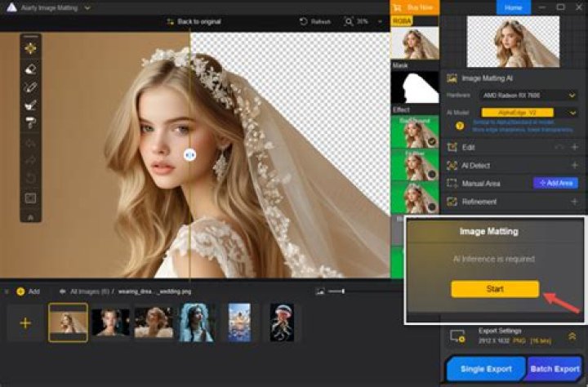This screenshot has width=588, height=387.
Task: Click the Refresh icon above the canvas
Action: [x=304, y=21]
